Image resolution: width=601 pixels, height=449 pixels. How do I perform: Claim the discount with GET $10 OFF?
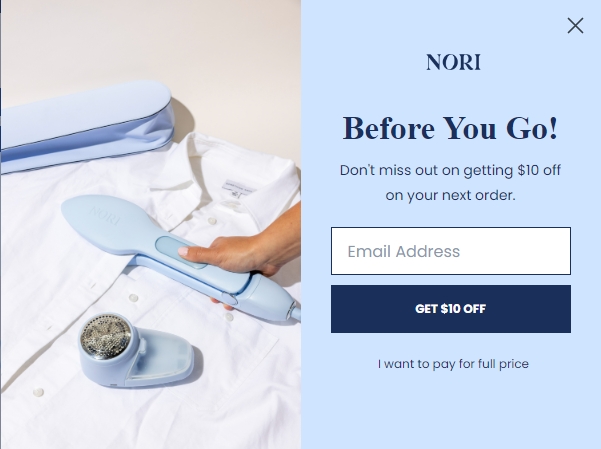point(451,309)
